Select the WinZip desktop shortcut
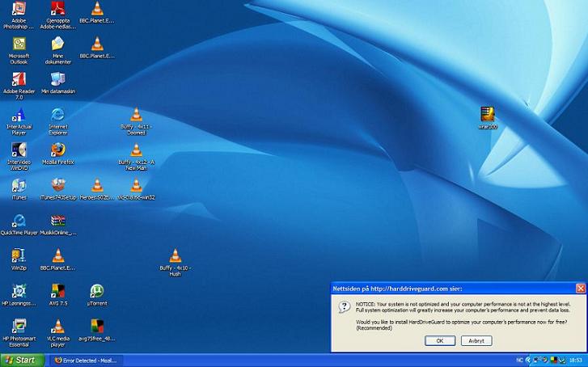 click(x=19, y=256)
